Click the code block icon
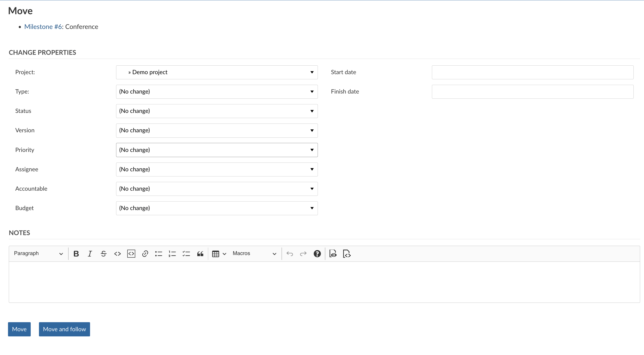Image resolution: width=644 pixels, height=355 pixels. (131, 253)
